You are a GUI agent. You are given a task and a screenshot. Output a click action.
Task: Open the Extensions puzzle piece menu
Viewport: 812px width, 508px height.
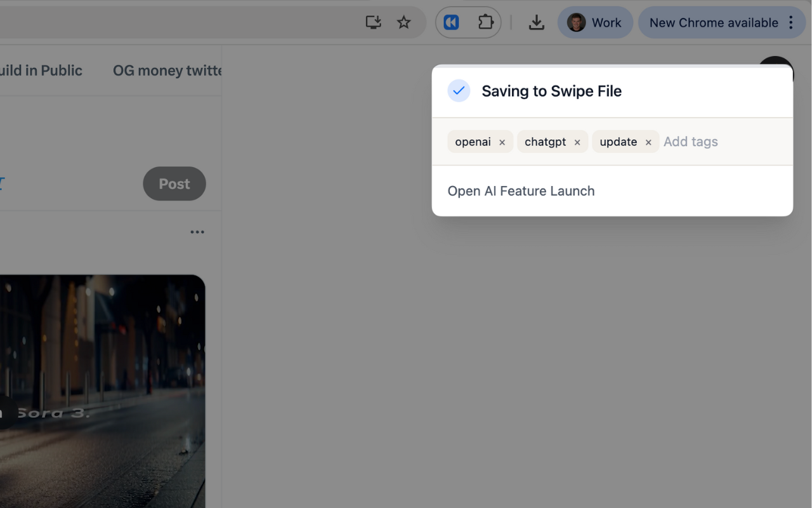[485, 22]
